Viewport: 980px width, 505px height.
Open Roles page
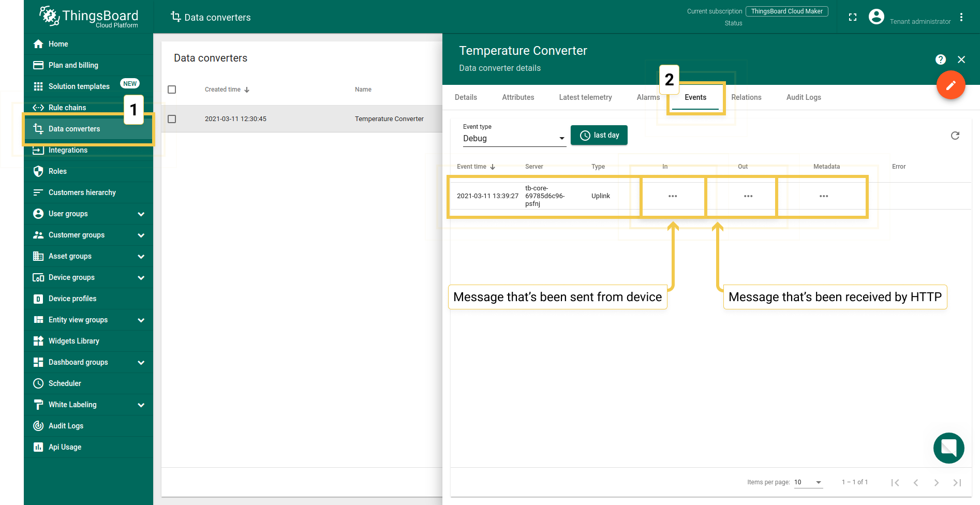pyautogui.click(x=88, y=171)
